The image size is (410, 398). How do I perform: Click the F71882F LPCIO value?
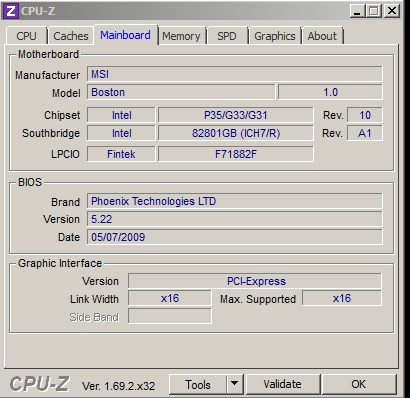236,154
